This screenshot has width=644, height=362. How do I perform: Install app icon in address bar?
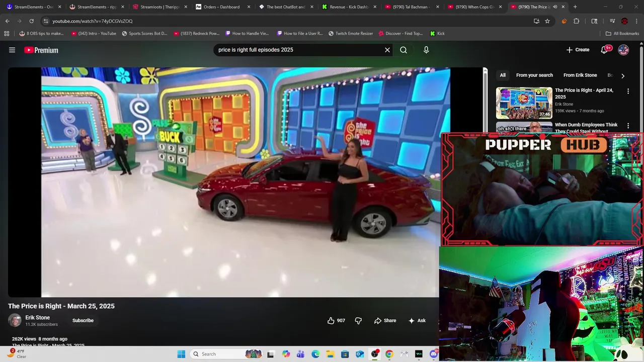point(536,21)
